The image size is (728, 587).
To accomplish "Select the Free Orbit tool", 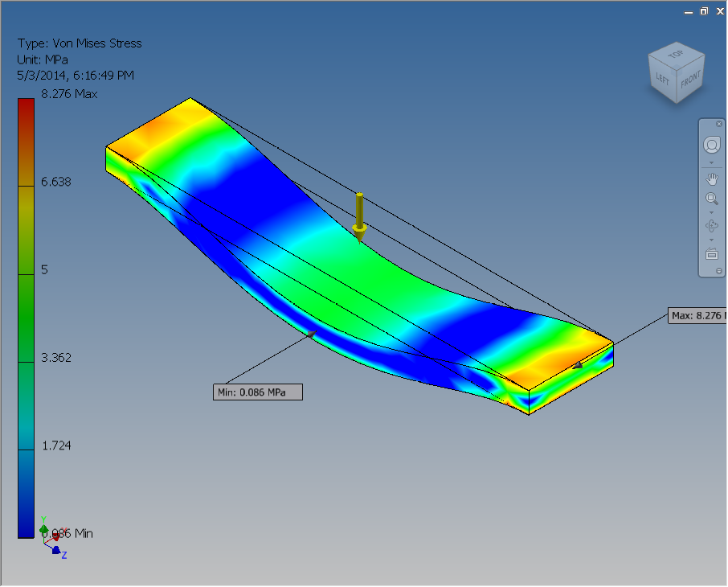I will 712,226.
